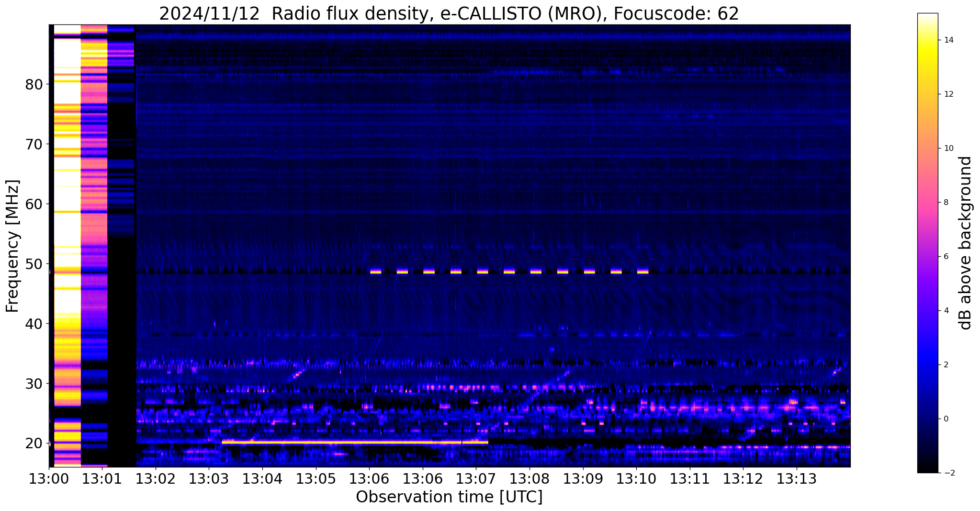Click the 30 MHz frequency tick label
Screen dimensions: 980x511
34,384
